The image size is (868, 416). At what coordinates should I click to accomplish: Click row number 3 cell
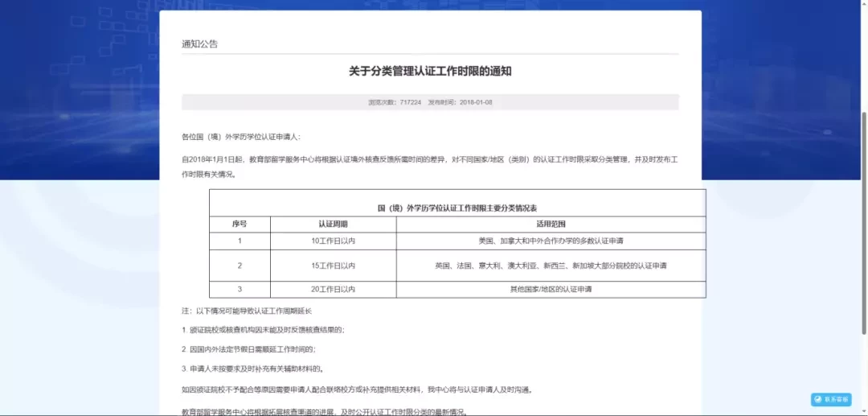(240, 289)
